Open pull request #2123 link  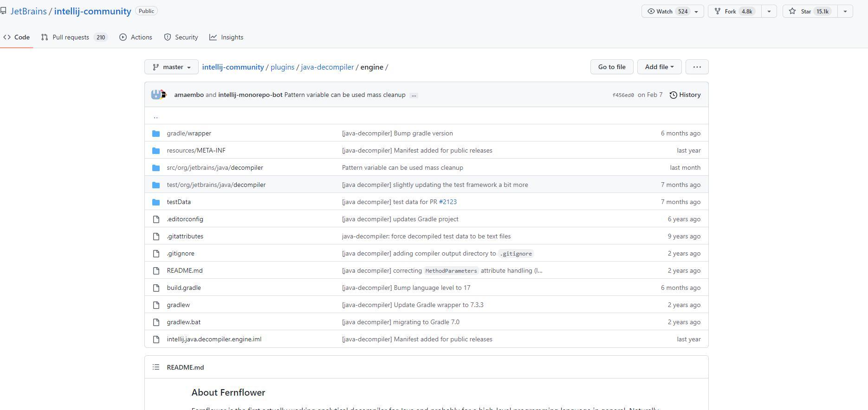[448, 202]
